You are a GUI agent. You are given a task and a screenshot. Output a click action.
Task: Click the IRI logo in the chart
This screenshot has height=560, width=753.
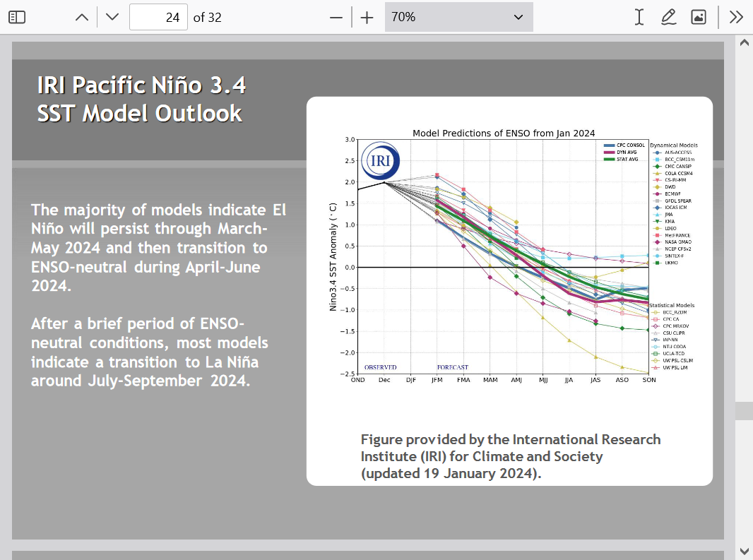(x=380, y=160)
